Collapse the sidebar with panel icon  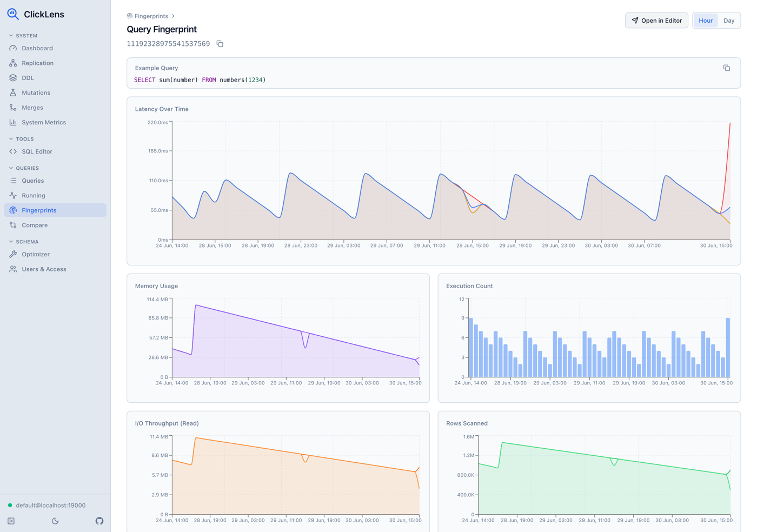point(11,521)
